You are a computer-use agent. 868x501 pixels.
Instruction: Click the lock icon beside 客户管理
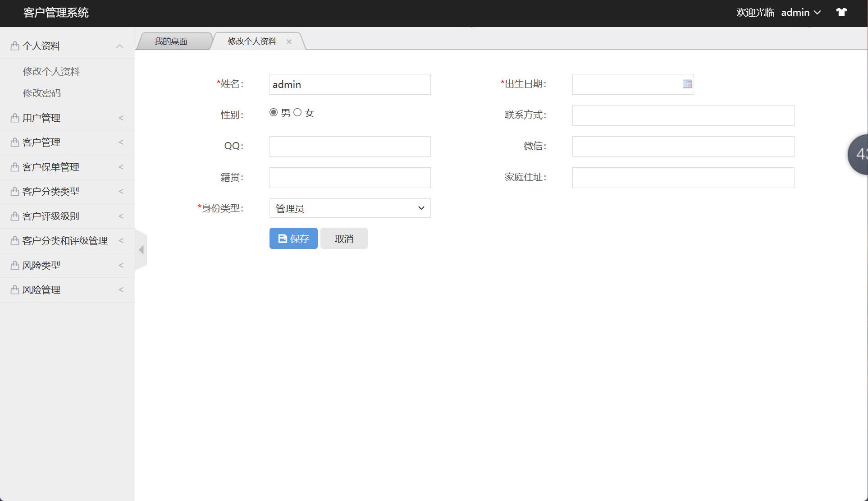click(x=14, y=142)
